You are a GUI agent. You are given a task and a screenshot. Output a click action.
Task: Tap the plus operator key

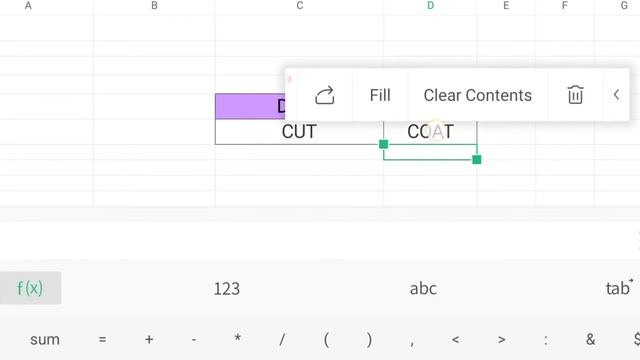[x=149, y=340]
